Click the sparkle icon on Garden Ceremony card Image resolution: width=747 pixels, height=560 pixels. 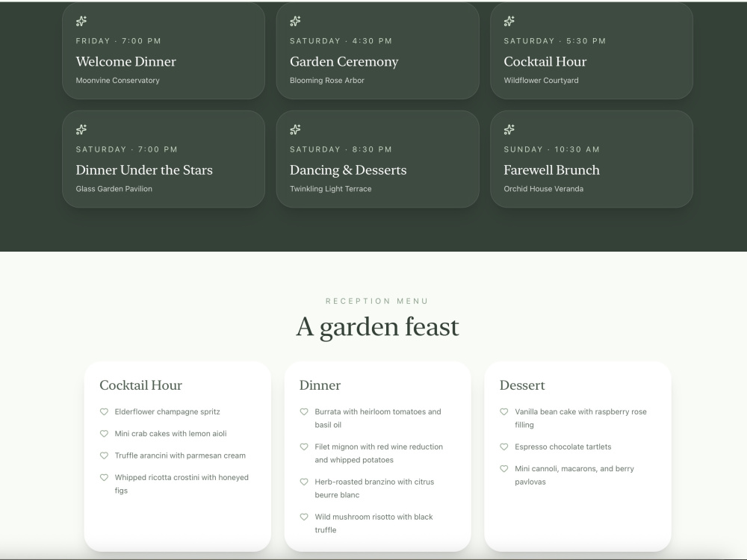pyautogui.click(x=295, y=21)
